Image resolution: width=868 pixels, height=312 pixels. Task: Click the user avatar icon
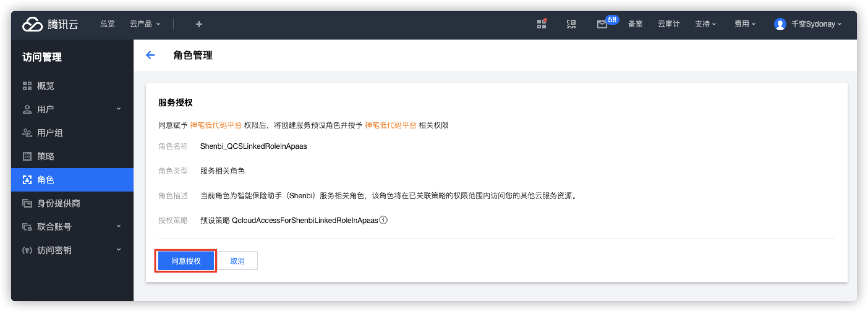point(780,24)
